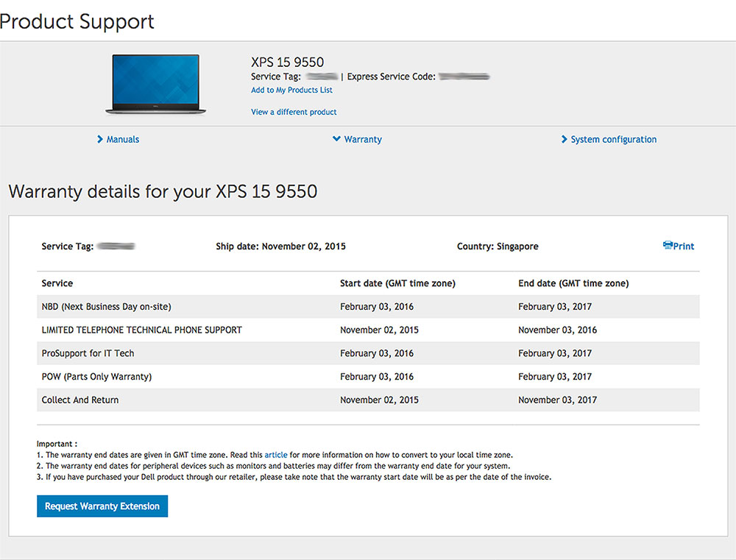Image resolution: width=736 pixels, height=560 pixels.
Task: Open the article link about time zones
Action: click(276, 455)
